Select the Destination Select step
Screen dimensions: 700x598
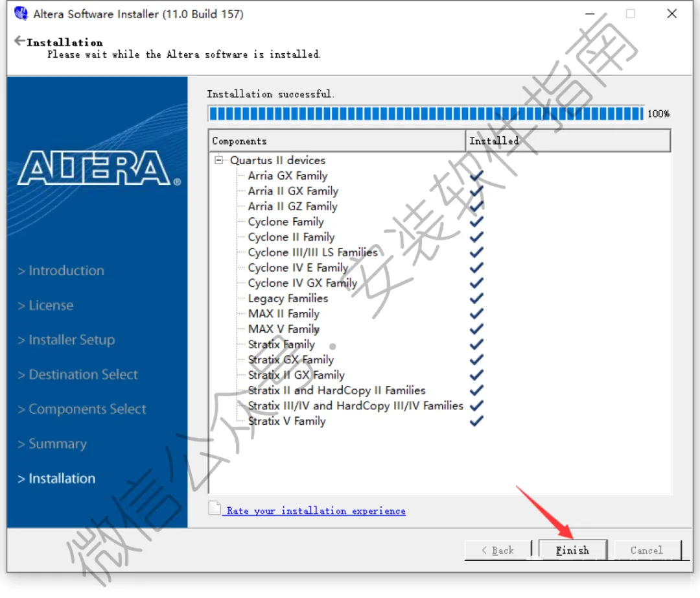click(x=78, y=374)
